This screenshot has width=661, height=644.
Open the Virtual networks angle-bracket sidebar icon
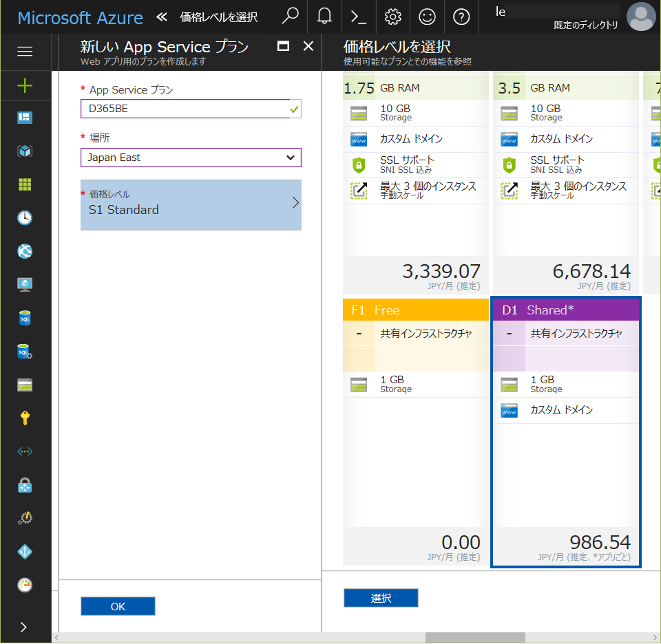coord(25,451)
